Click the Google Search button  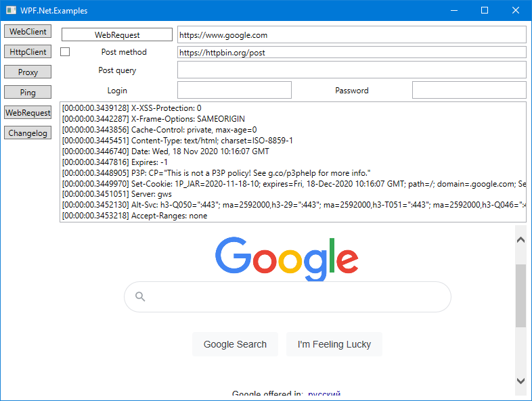235,344
